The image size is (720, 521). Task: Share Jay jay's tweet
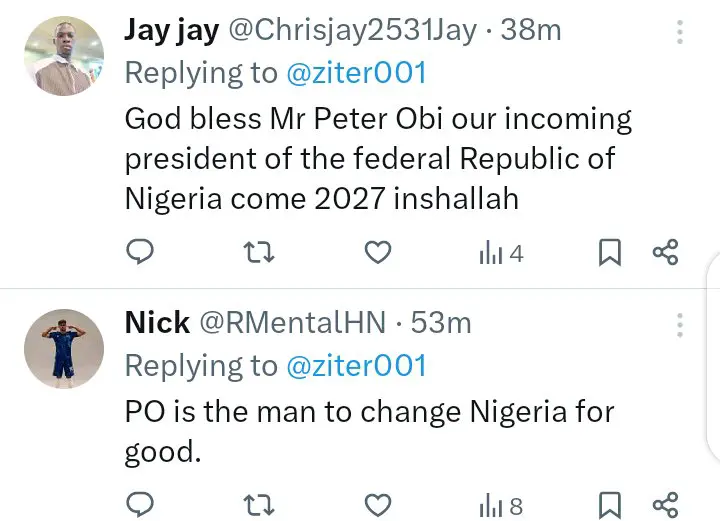click(x=666, y=253)
